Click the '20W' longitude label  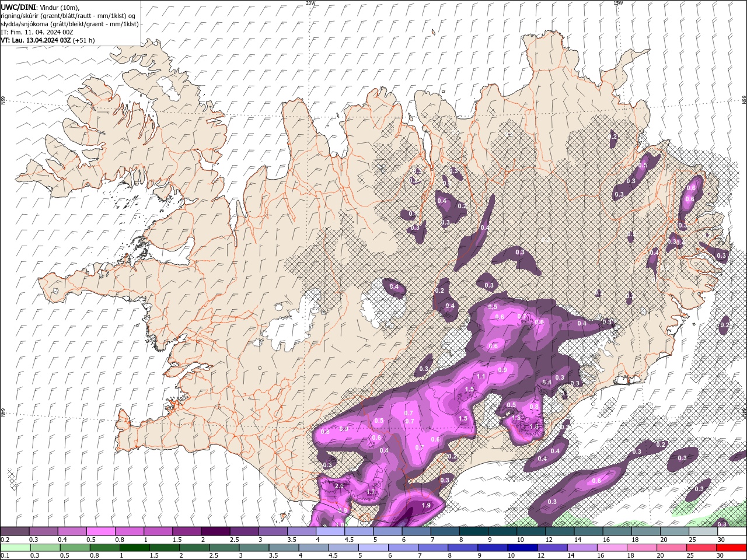point(310,3)
